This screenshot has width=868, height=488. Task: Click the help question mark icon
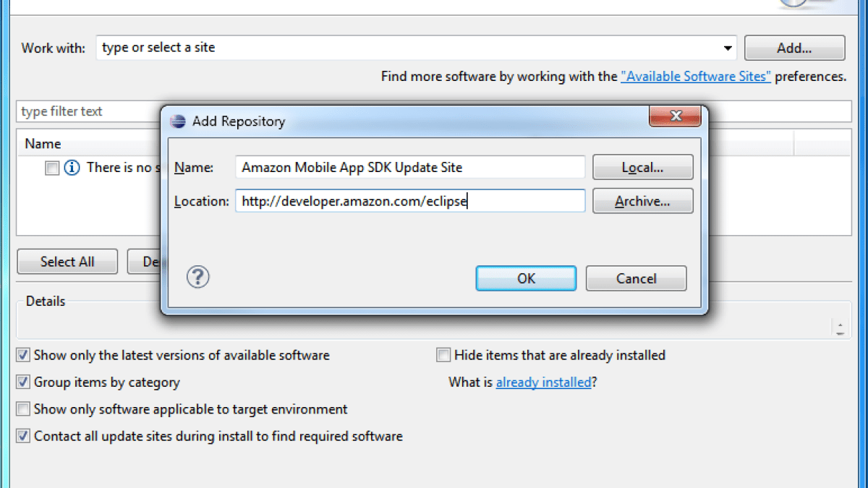click(x=198, y=277)
